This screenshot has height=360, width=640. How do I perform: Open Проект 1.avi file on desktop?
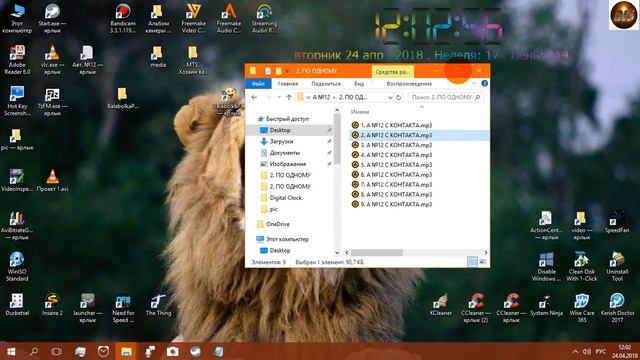click(52, 180)
